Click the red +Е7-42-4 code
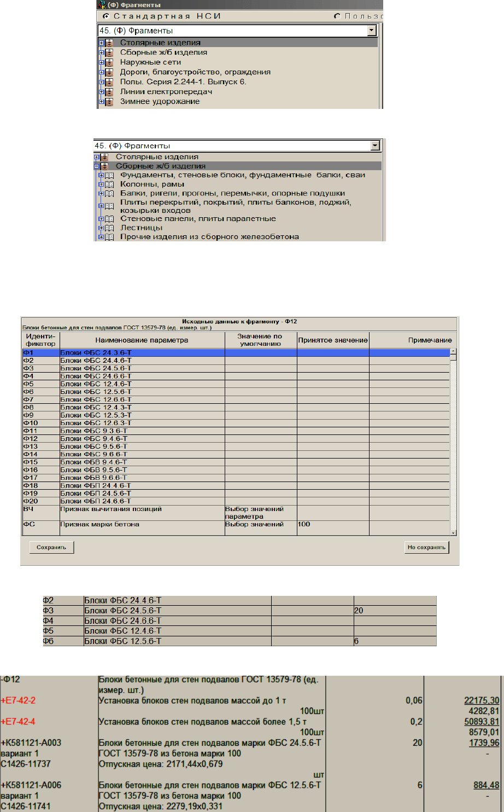504x812 pixels. point(18,722)
